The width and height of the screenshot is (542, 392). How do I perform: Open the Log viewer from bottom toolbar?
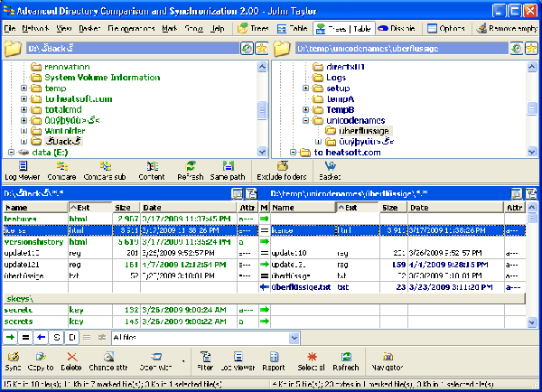(x=238, y=358)
